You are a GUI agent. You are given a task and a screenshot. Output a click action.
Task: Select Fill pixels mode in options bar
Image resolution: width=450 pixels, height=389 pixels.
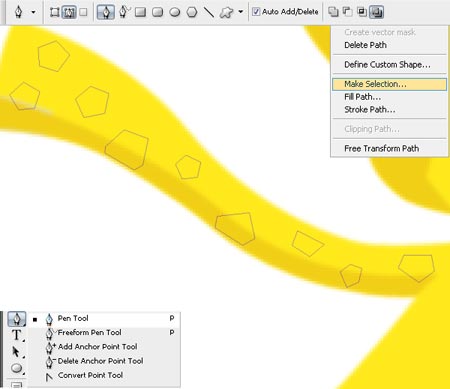coord(84,12)
